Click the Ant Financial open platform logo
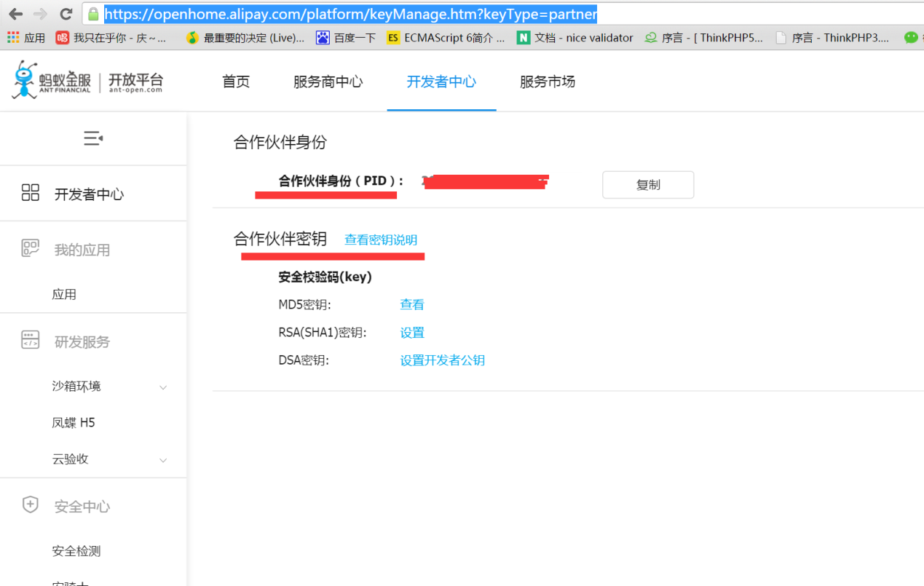 [x=87, y=80]
